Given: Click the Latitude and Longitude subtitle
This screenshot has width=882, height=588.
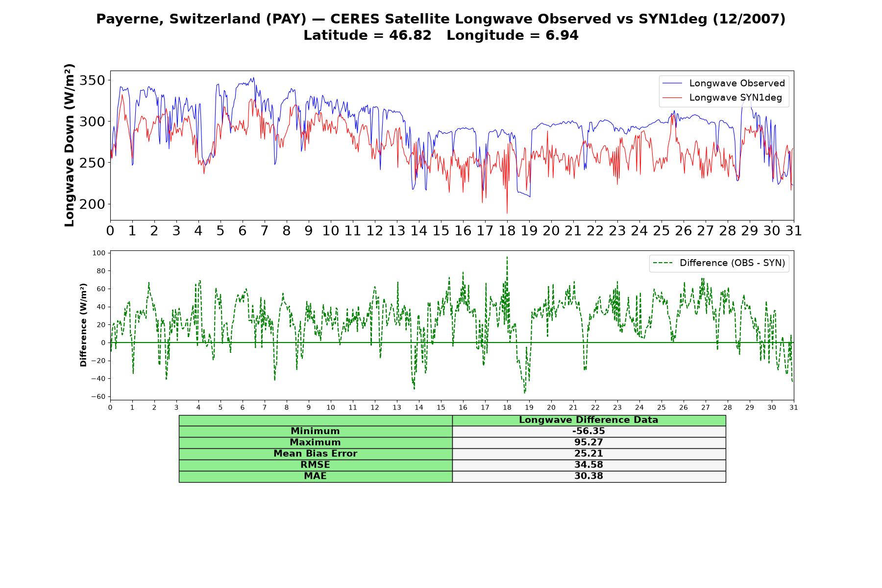Looking at the screenshot, I should pos(441,36).
